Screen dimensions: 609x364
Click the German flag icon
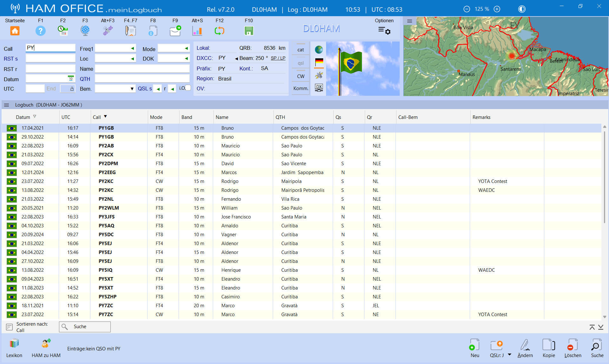(319, 62)
